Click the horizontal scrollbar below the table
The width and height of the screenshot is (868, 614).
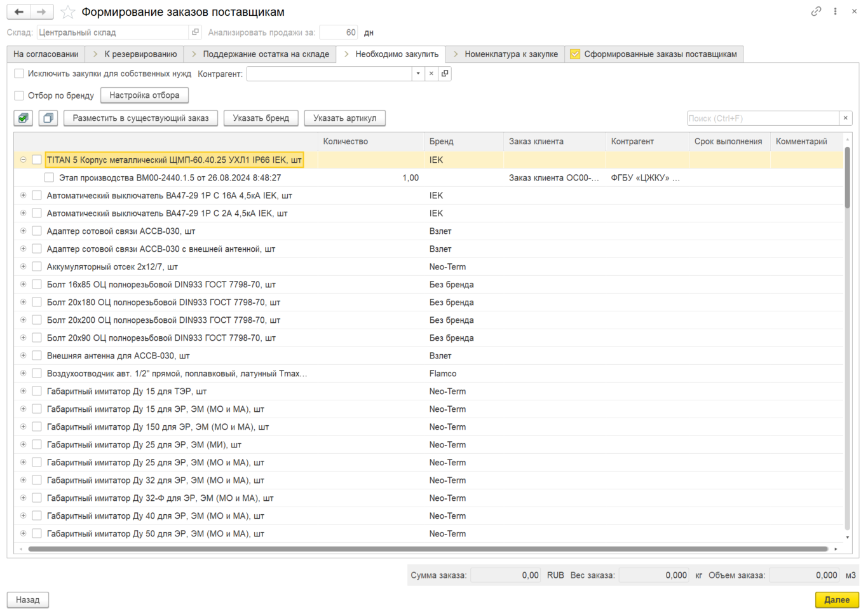point(428,549)
